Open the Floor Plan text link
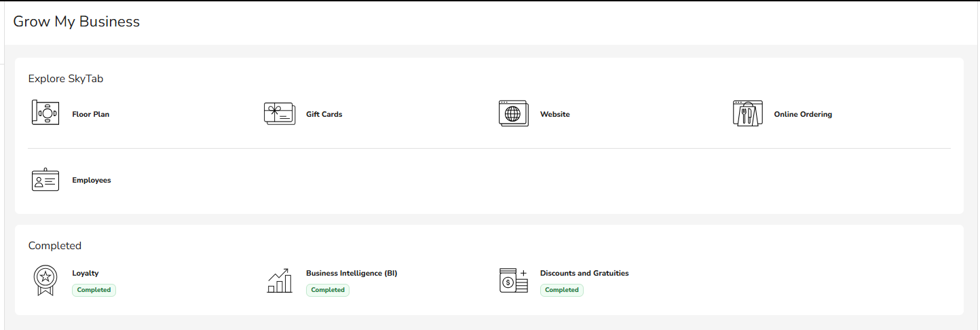 pos(91,115)
